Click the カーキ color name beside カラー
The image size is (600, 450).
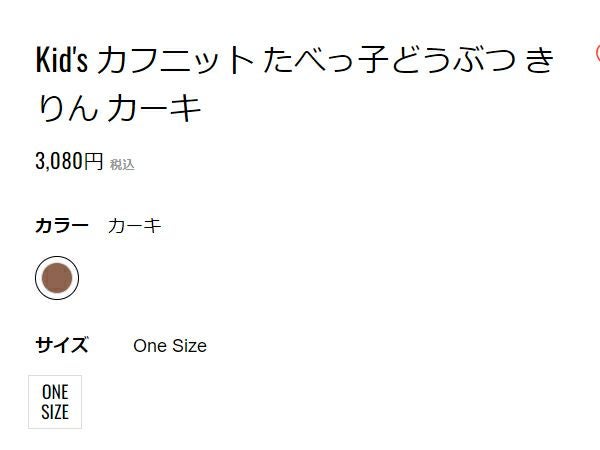coord(134,225)
